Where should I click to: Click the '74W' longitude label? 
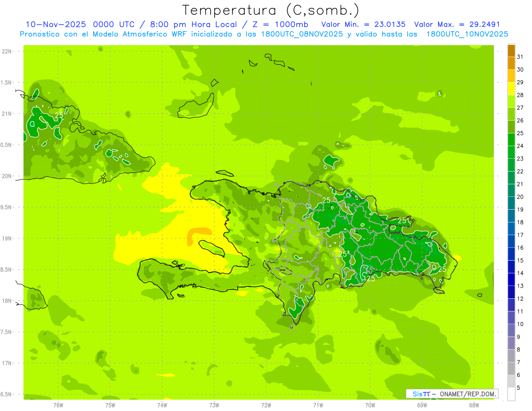(162, 405)
